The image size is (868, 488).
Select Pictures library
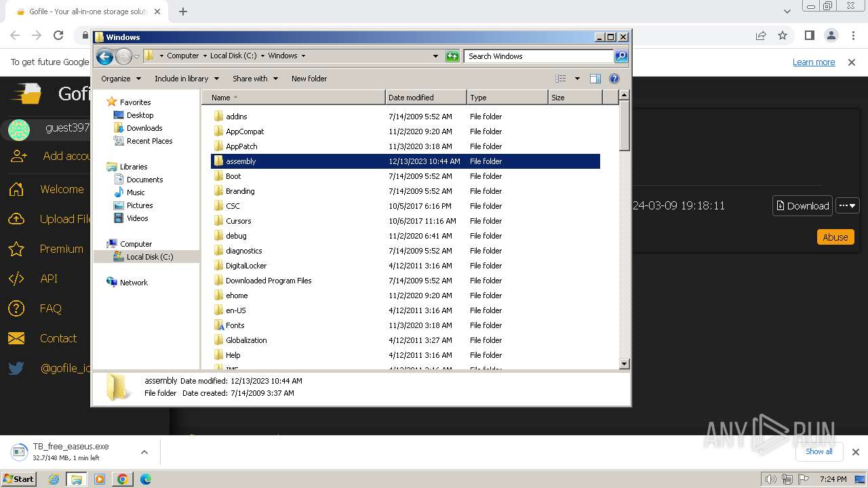140,205
